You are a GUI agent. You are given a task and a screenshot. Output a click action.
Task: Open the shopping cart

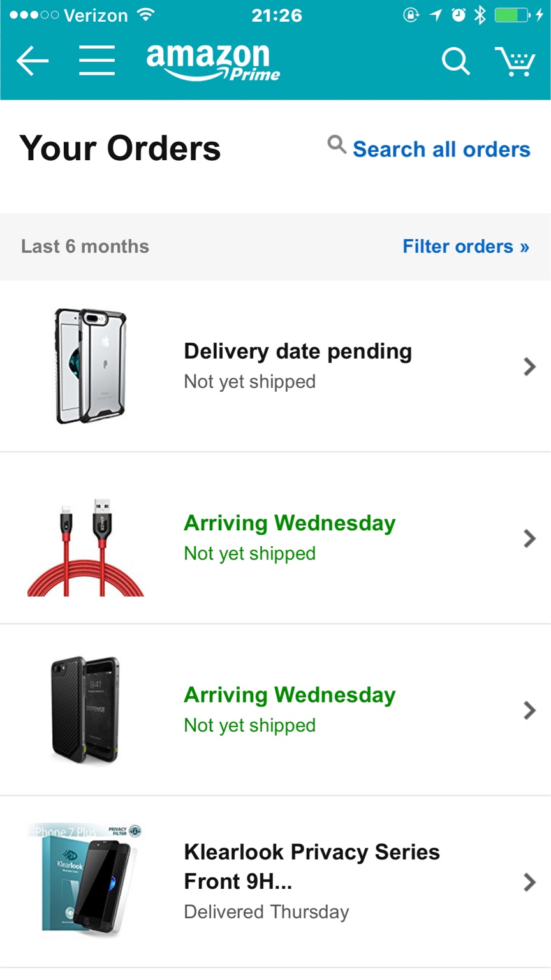[515, 61]
